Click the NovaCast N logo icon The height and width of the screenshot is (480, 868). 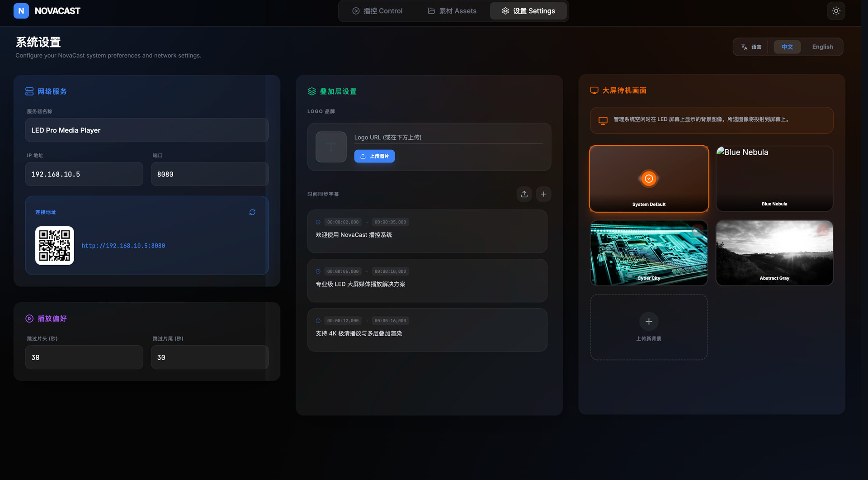[21, 11]
